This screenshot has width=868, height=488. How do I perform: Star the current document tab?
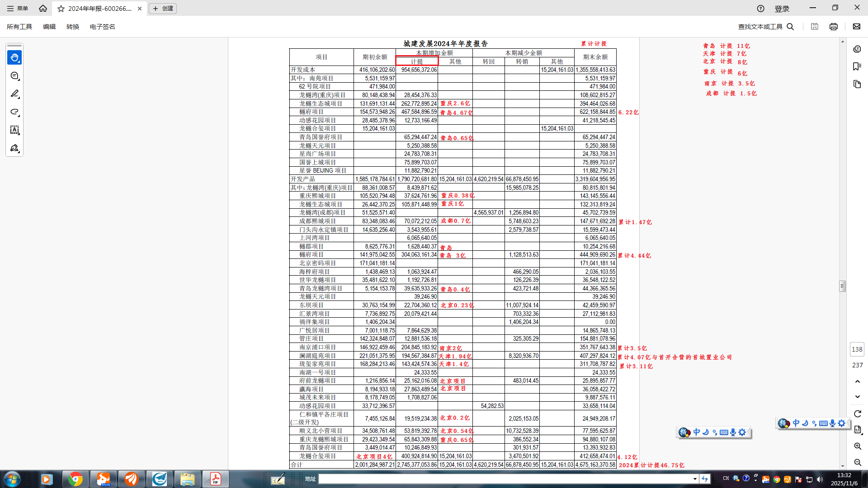coord(61,9)
